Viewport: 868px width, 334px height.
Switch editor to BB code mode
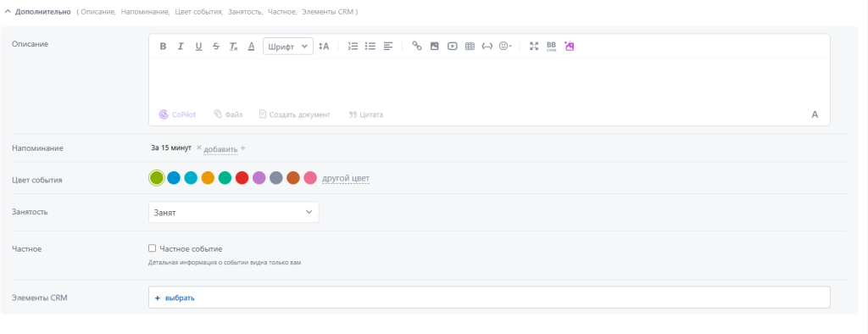click(x=551, y=47)
